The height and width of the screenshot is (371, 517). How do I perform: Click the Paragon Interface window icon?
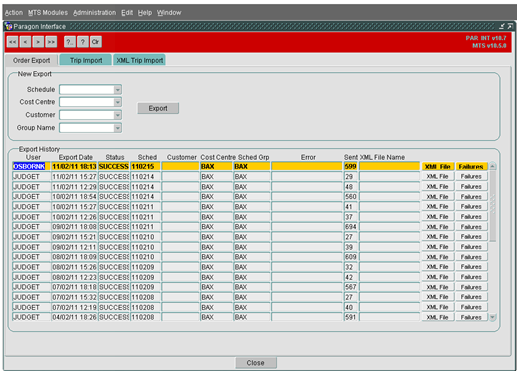(9, 26)
